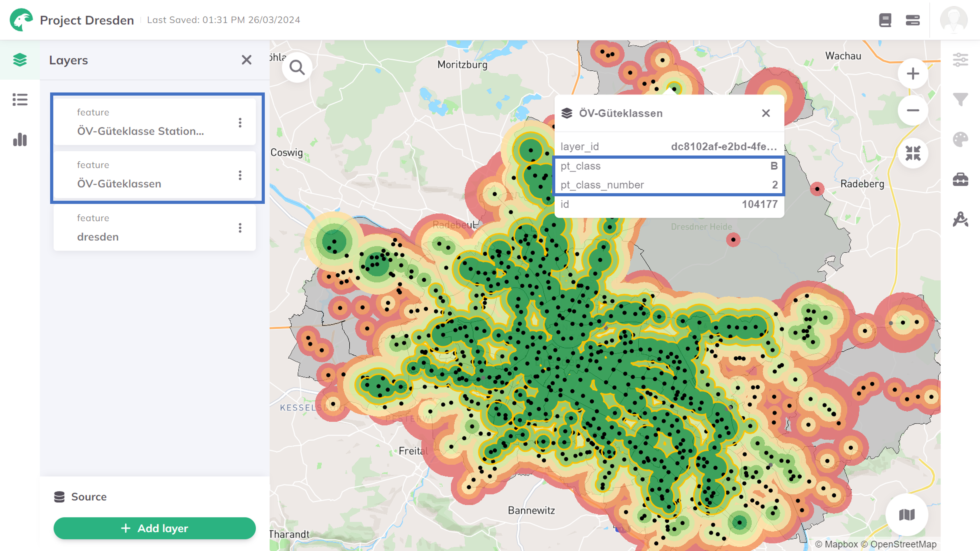Zoom in on the map

click(913, 74)
